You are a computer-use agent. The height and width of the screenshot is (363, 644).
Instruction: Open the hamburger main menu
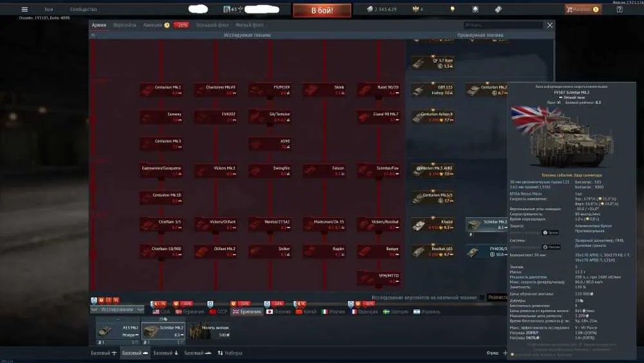[24, 9]
